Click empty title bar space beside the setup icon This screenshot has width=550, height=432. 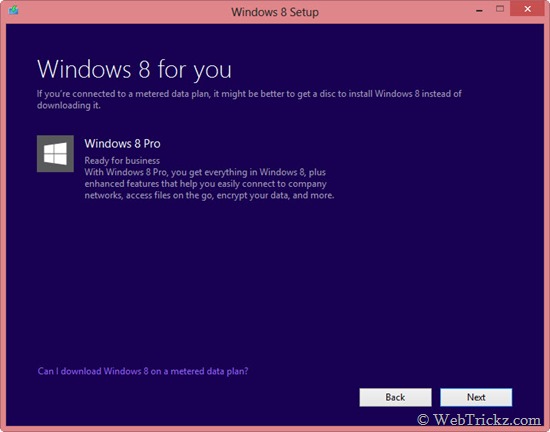click(x=123, y=11)
